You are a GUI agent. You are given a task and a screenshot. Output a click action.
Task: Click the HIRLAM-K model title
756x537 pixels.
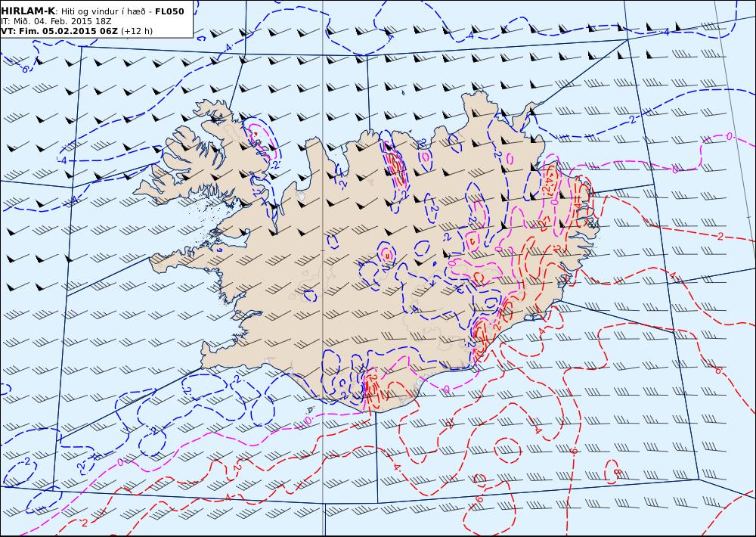29,11
